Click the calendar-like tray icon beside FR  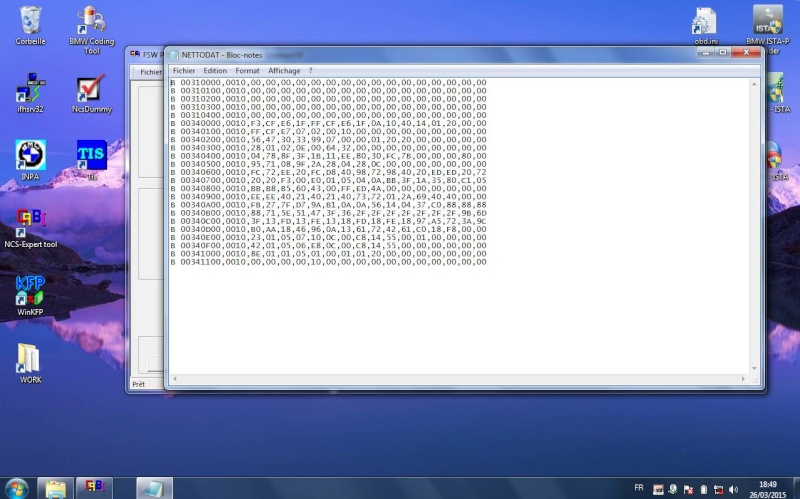pyautogui.click(x=658, y=489)
